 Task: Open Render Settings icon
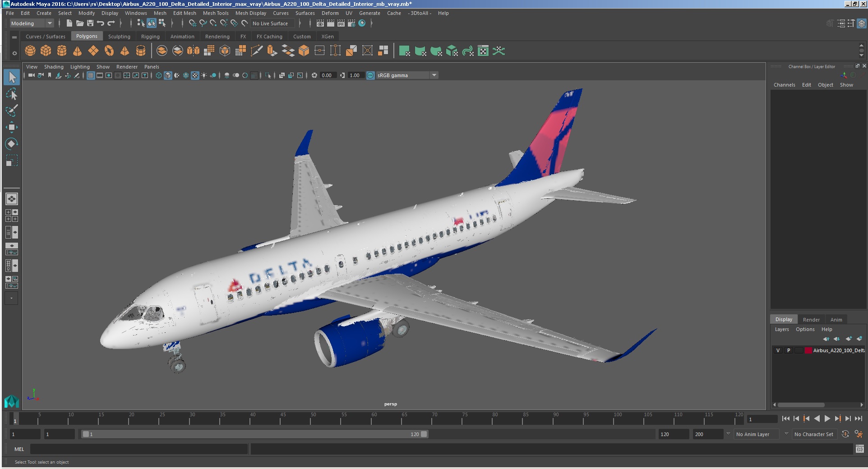[351, 23]
